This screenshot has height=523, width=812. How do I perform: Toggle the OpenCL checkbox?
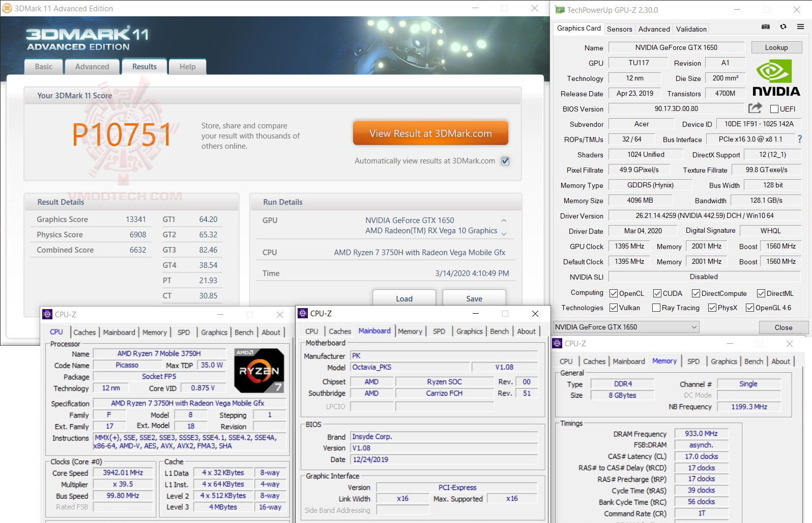coord(614,293)
